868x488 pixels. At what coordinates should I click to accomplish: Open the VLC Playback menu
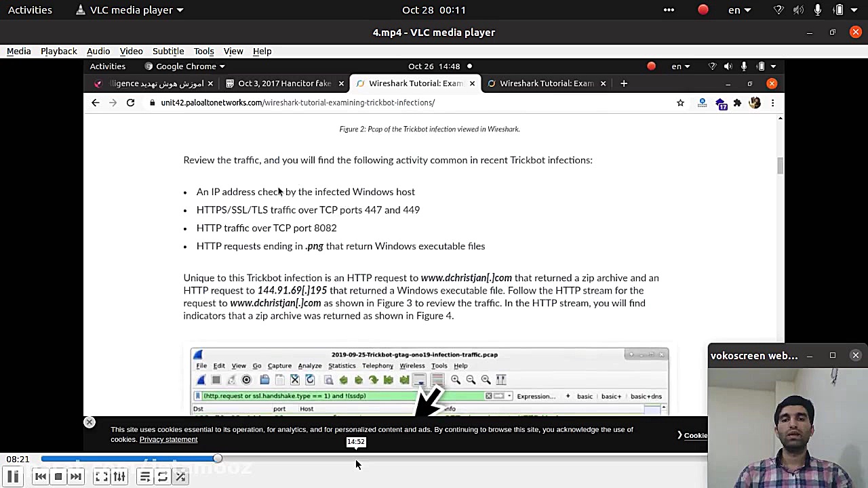click(x=59, y=51)
